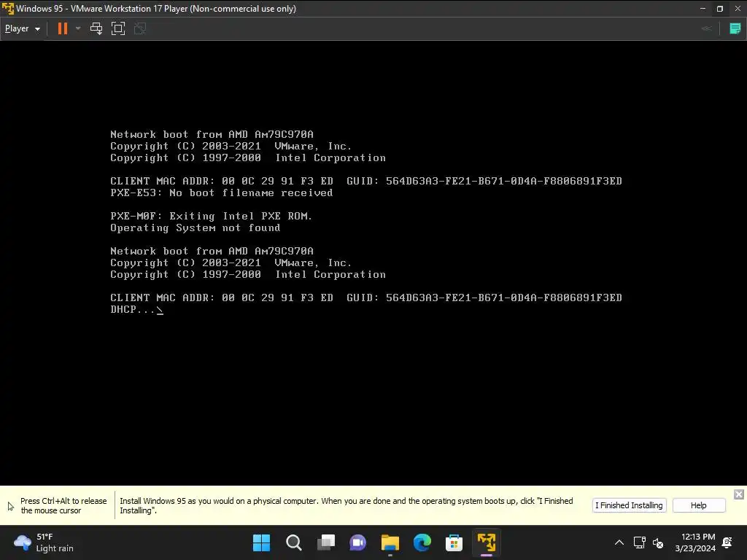Image resolution: width=747 pixels, height=560 pixels.
Task: Click the 'Operating System not found' text
Action: pyautogui.click(x=196, y=227)
